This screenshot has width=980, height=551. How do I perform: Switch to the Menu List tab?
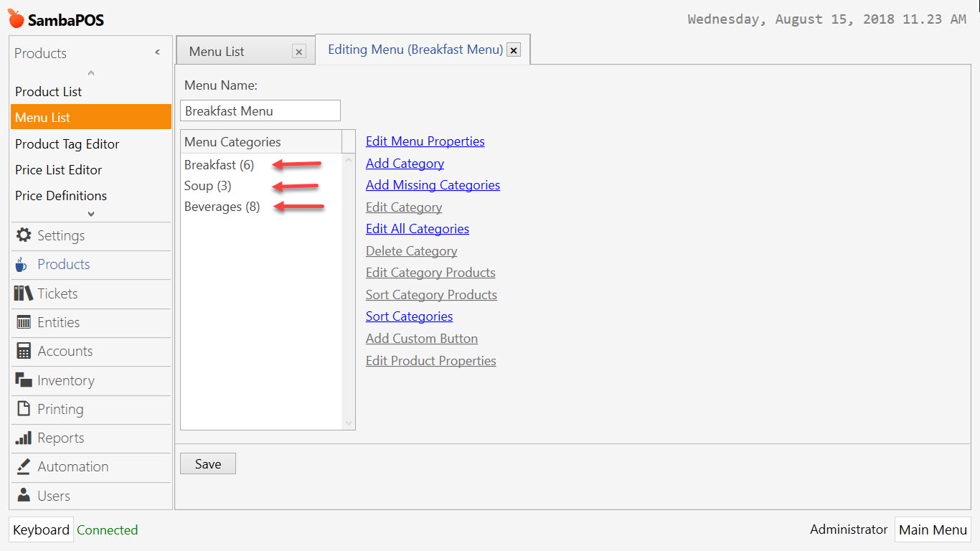pyautogui.click(x=224, y=50)
